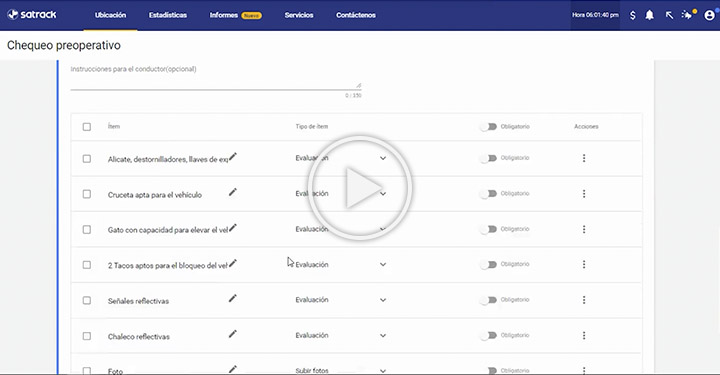720x375 pixels.
Task: Edit the Foto item name
Action: (233, 369)
